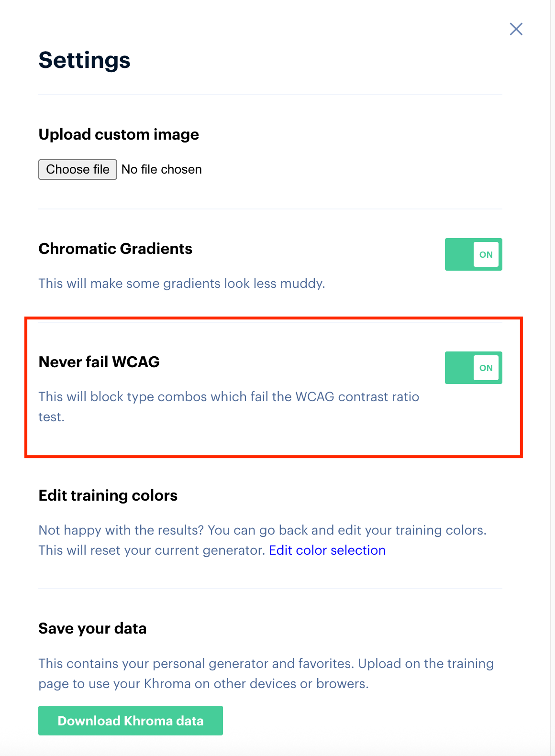Viewport: 555px width, 756px height.
Task: Click the Upload custom image heading
Action: (x=118, y=134)
